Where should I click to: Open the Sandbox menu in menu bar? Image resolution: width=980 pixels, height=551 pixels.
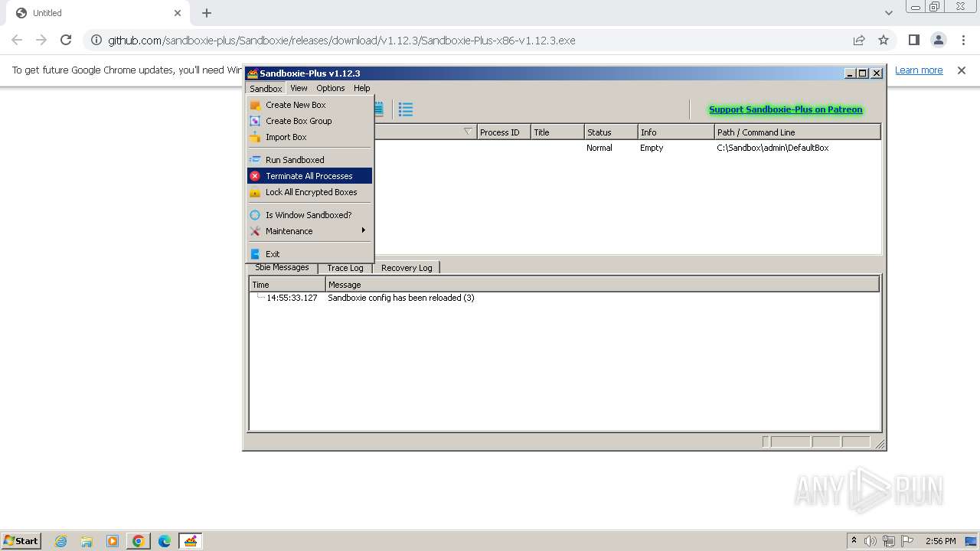point(266,88)
